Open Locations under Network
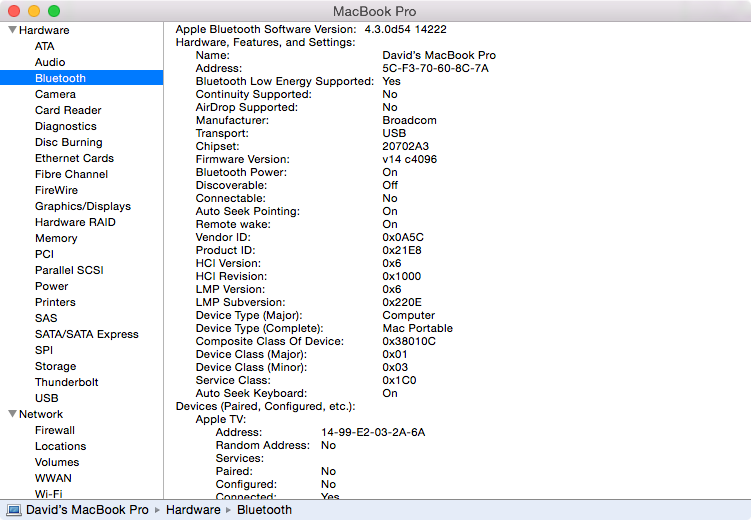Screen dimensions: 751x520 coord(60,446)
